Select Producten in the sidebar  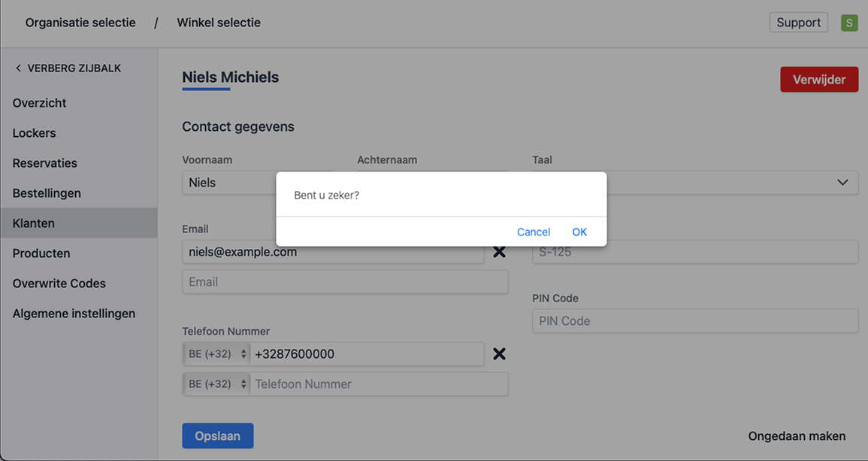[x=41, y=253]
